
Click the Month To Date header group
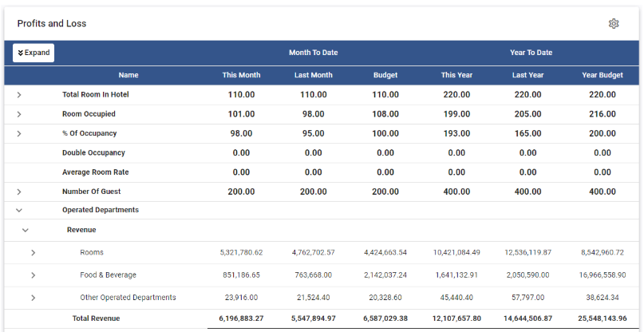point(314,53)
